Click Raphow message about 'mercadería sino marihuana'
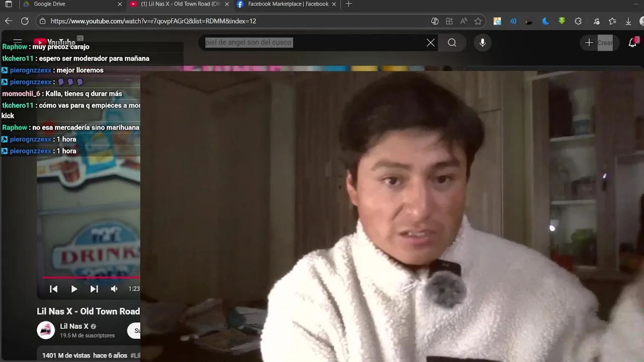Image resolution: width=644 pixels, height=362 pixels. [86, 128]
